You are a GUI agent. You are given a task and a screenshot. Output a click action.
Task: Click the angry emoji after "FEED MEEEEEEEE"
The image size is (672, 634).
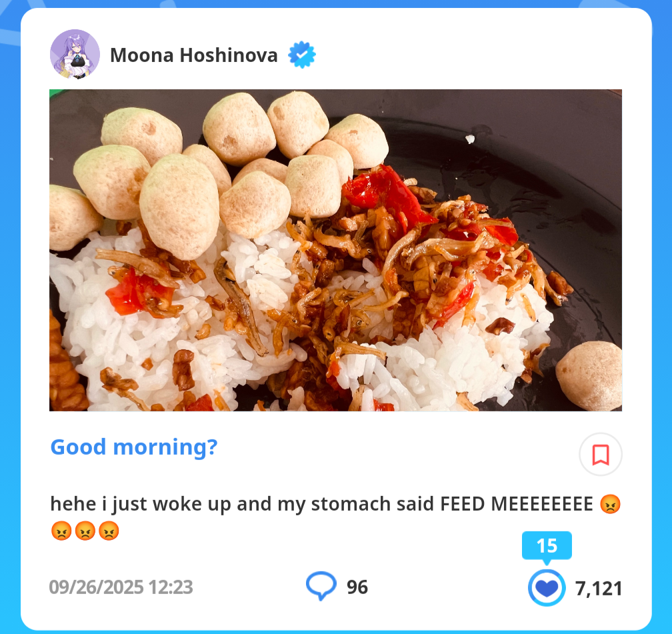(611, 504)
